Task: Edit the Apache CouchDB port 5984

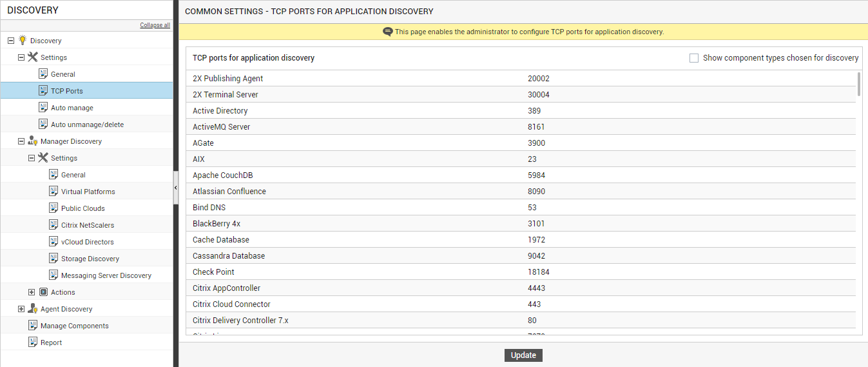Action: [x=537, y=175]
